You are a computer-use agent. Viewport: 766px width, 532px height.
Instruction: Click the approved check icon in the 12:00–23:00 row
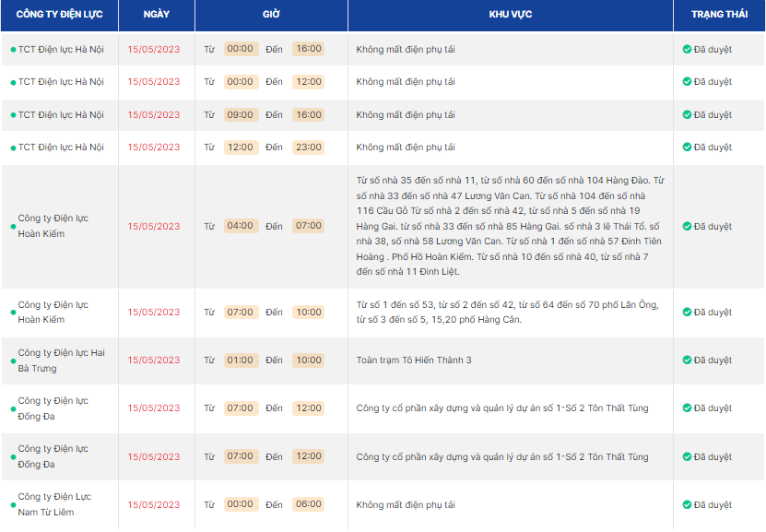point(687,147)
